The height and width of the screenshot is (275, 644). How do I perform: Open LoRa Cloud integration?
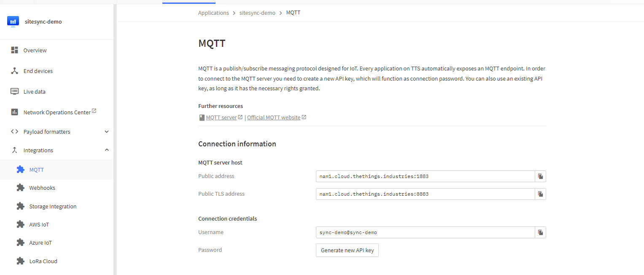click(x=43, y=261)
